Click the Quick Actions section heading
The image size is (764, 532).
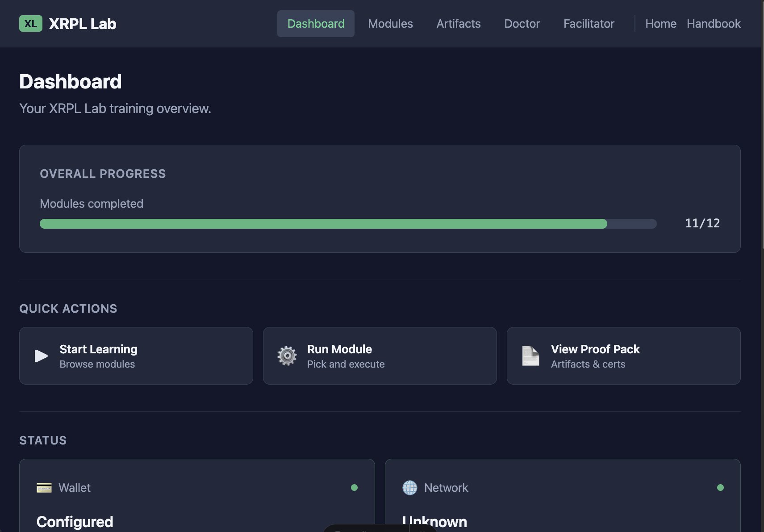click(x=68, y=309)
